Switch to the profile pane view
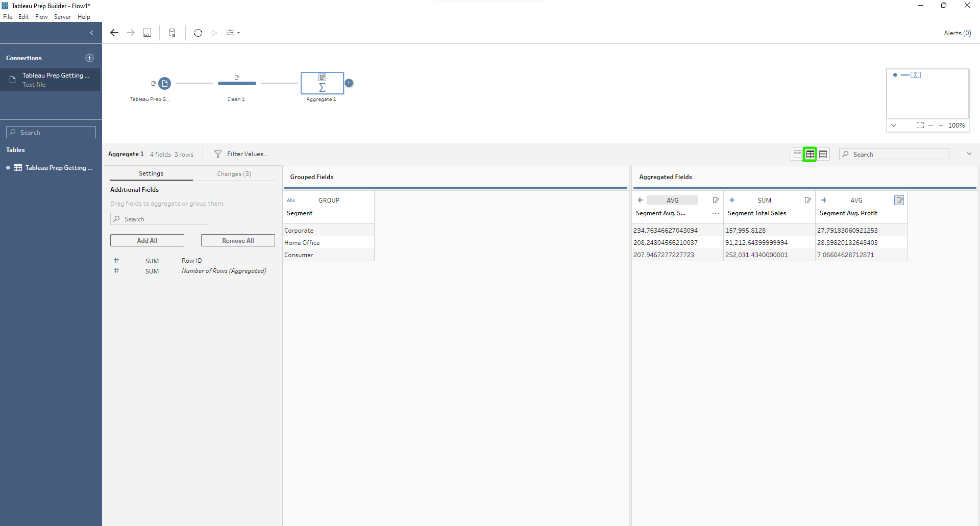Image resolution: width=980 pixels, height=526 pixels. pyautogui.click(x=797, y=154)
